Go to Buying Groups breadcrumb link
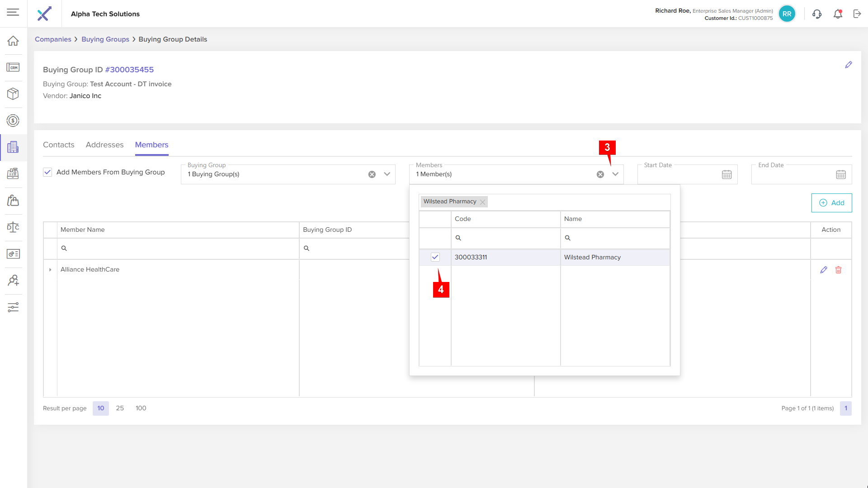868x488 pixels. [x=105, y=39]
